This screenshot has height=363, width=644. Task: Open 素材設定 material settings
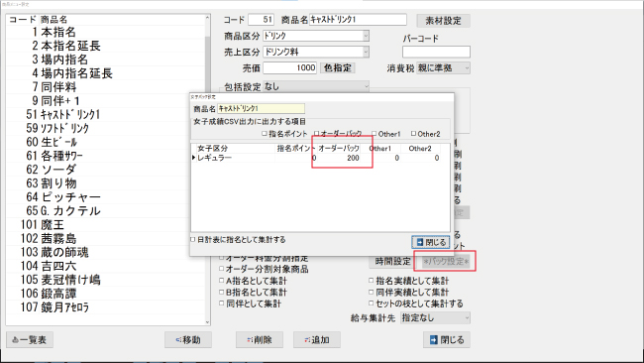coord(443,21)
